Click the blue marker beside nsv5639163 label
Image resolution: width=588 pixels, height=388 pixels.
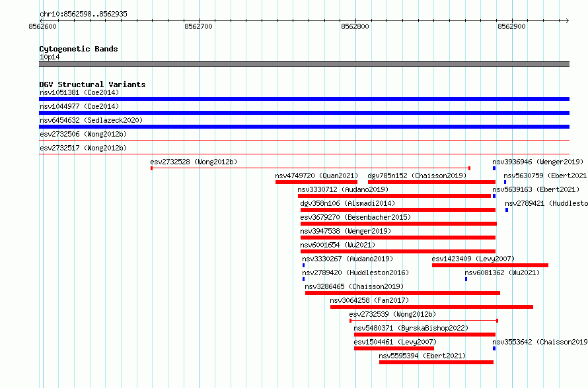(494, 196)
